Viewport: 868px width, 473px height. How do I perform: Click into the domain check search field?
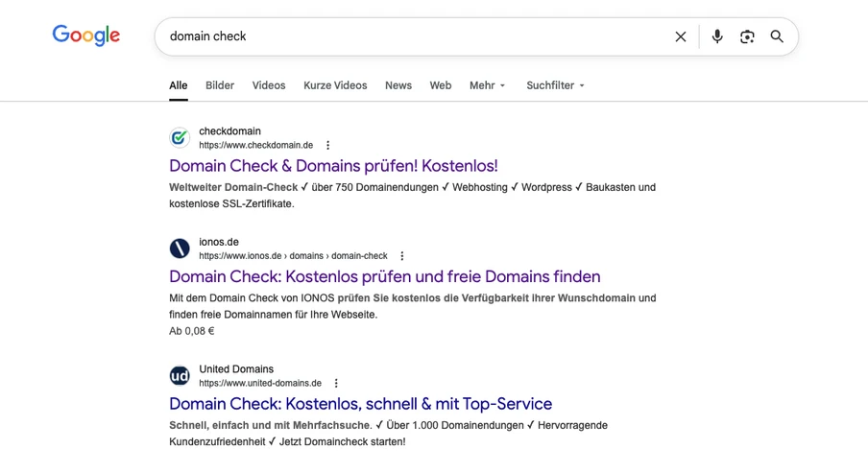415,36
